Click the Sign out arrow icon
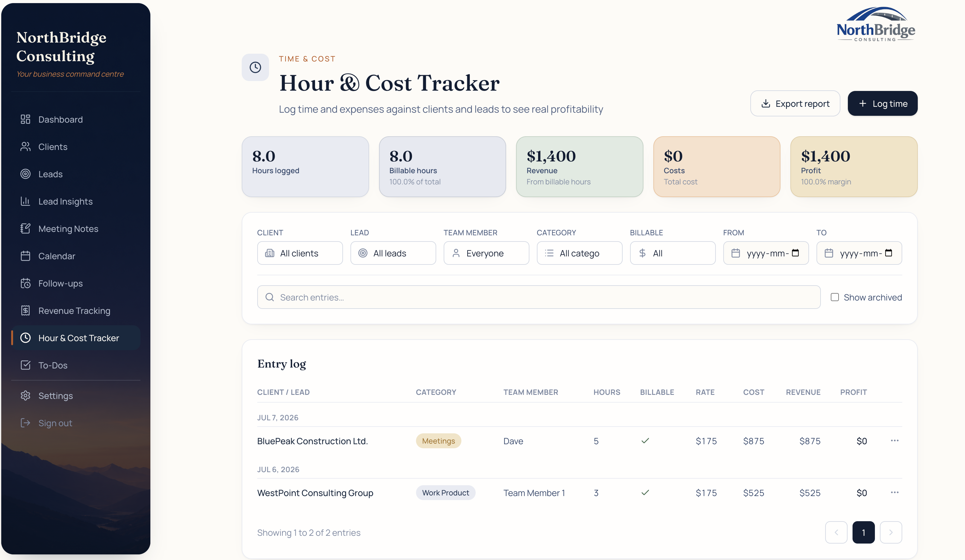 tap(25, 423)
